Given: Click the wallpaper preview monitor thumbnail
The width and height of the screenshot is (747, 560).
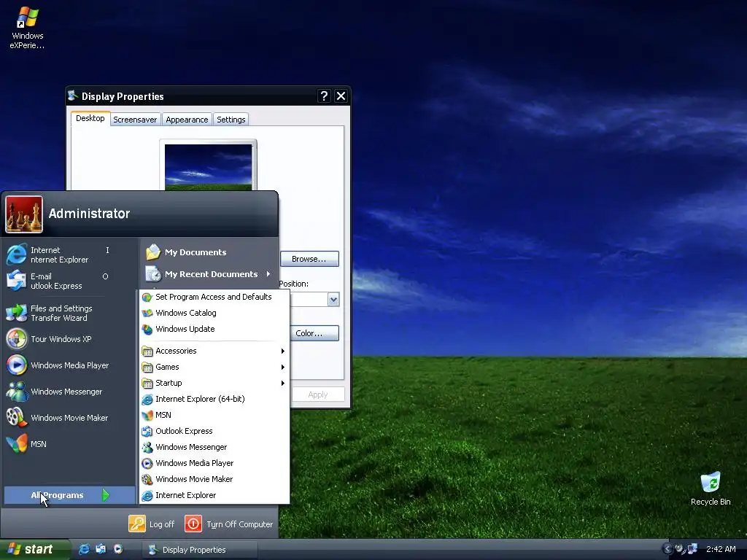Looking at the screenshot, I should (208, 167).
